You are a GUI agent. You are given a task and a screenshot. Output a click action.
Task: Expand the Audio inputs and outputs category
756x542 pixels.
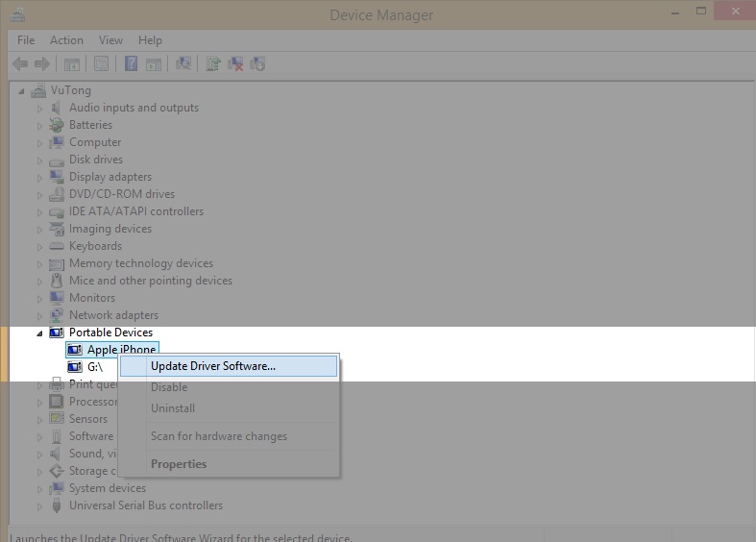[40, 109]
